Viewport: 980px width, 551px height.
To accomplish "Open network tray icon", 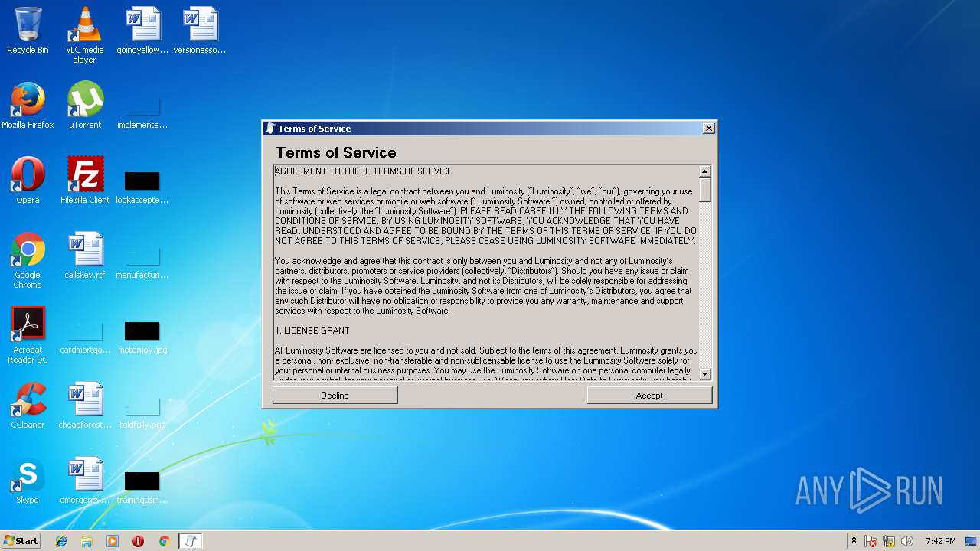I will click(x=889, y=541).
